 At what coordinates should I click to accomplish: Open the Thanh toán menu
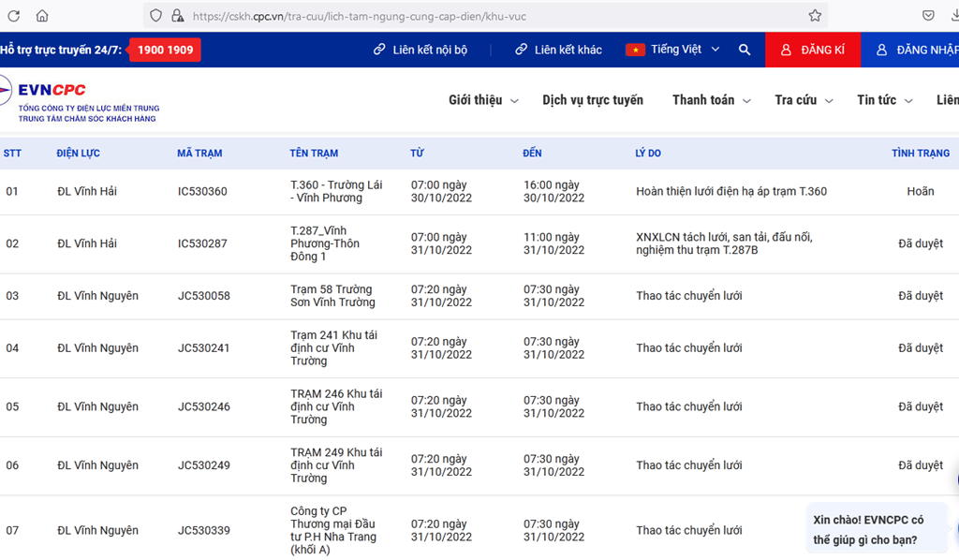click(x=711, y=100)
